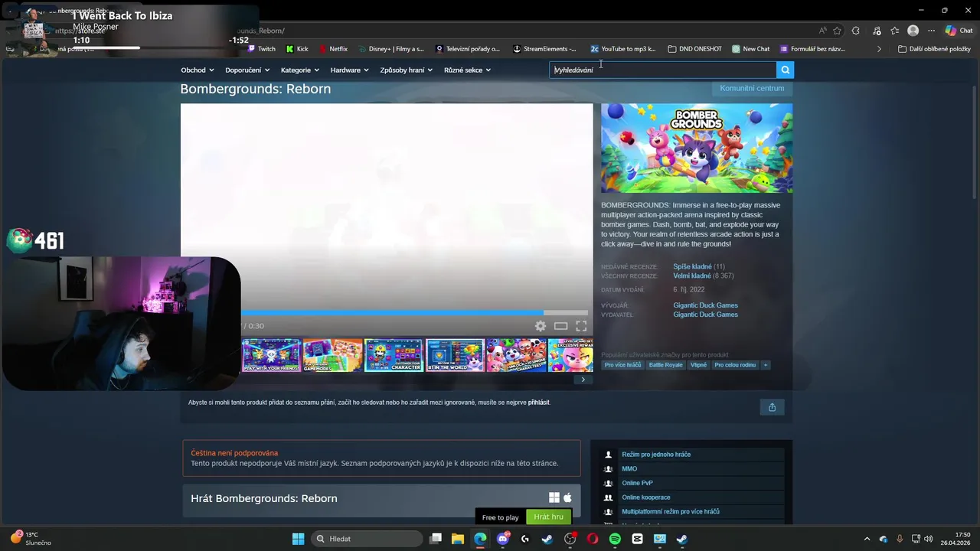Enter fullscreen on the trailer video
This screenshot has width=980, height=551.
tap(581, 326)
